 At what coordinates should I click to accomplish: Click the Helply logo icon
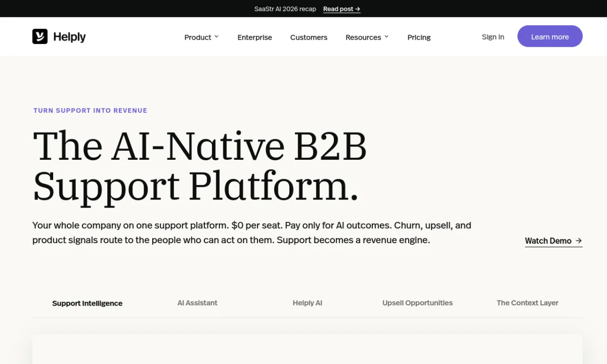coord(40,36)
